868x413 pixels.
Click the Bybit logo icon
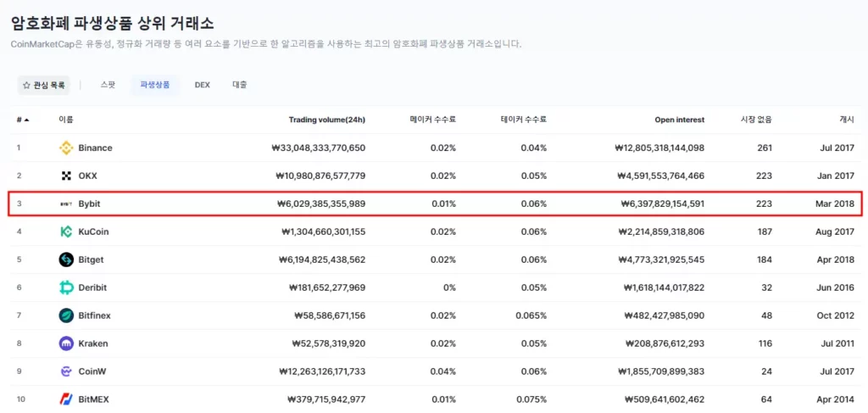[x=66, y=204]
